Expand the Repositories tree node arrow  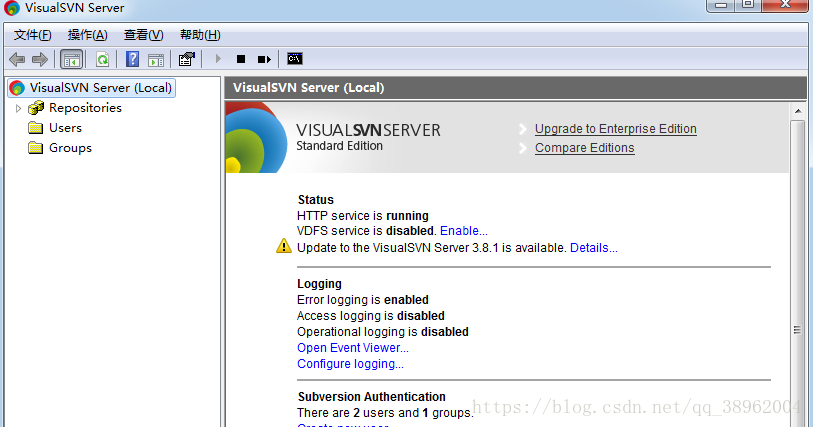tap(18, 108)
